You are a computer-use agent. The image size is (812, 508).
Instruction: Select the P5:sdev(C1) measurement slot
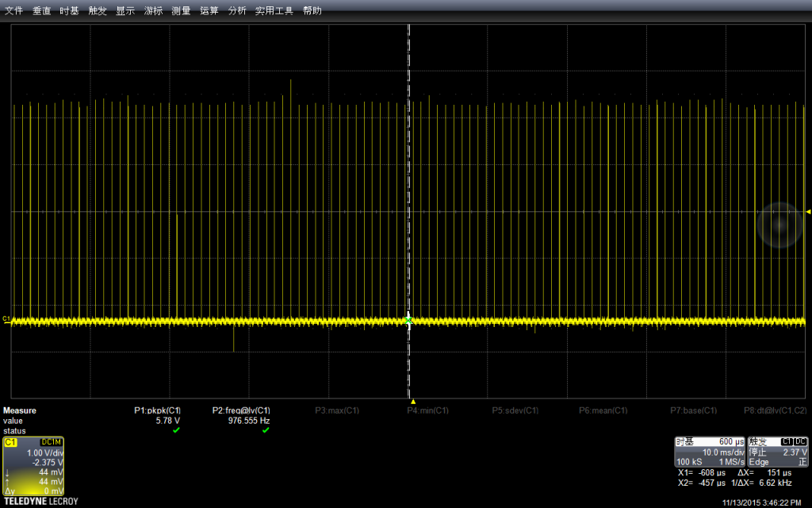click(515, 410)
